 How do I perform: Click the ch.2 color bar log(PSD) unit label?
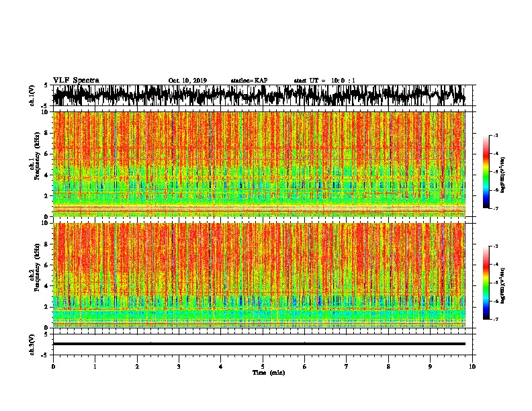(503, 285)
